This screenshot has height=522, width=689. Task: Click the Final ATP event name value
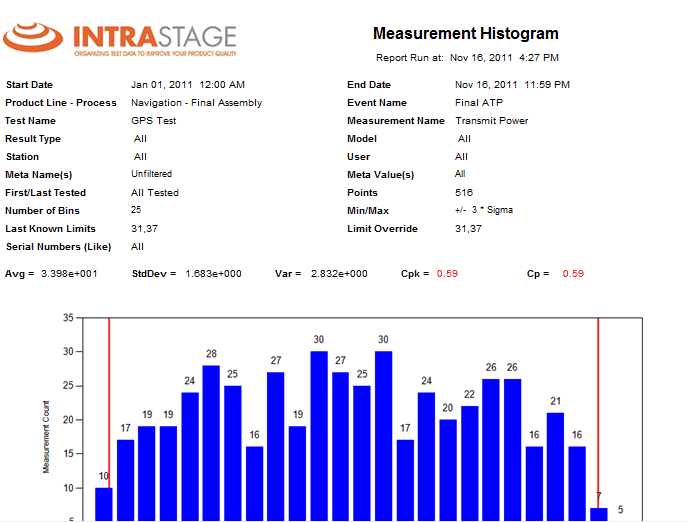[x=480, y=103]
